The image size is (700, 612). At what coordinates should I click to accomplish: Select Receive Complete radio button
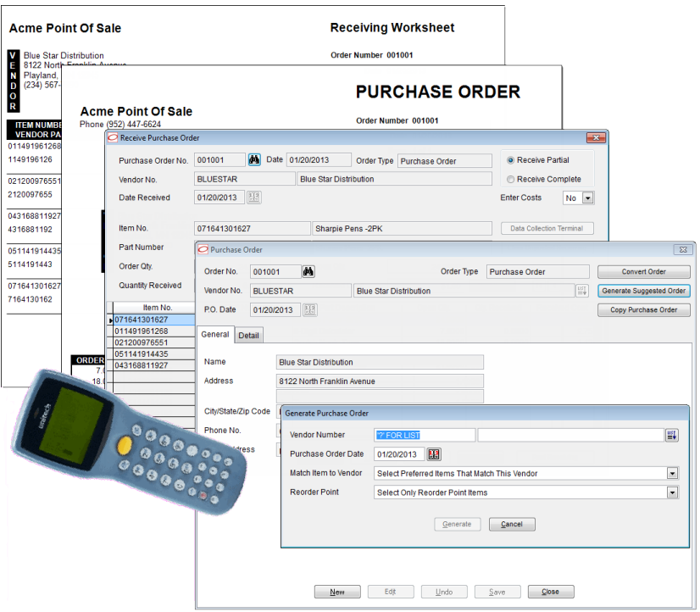510,180
